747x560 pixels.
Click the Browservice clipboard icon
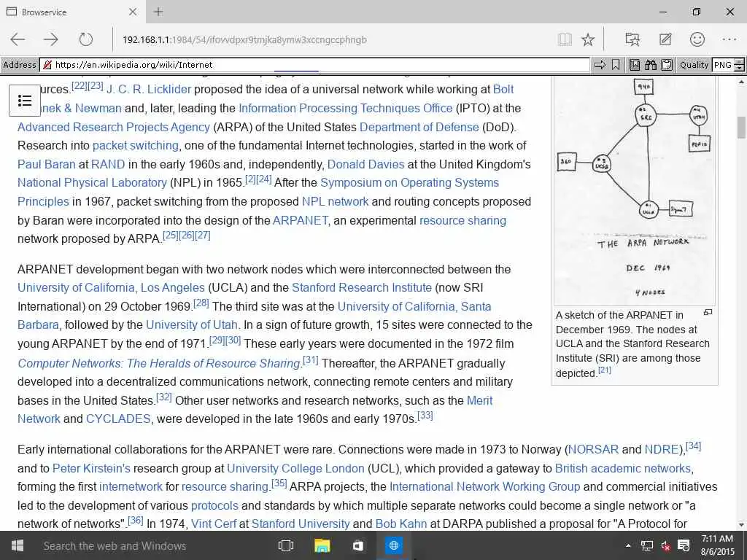[667, 65]
